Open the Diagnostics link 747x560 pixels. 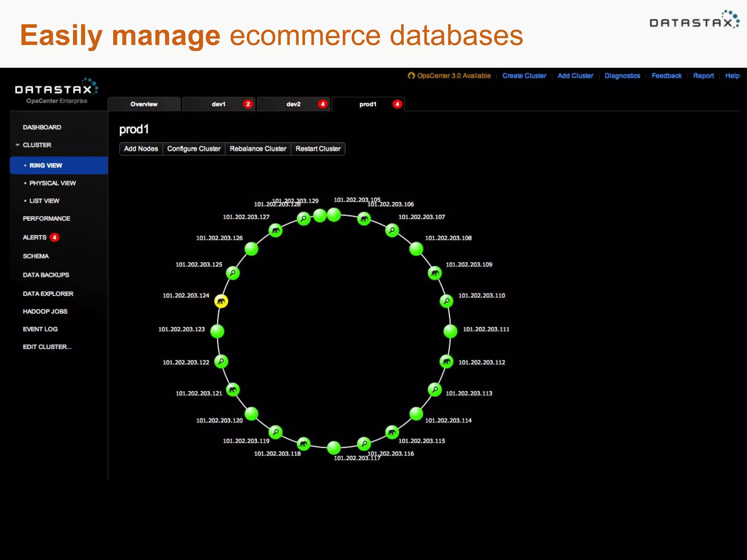(x=622, y=76)
